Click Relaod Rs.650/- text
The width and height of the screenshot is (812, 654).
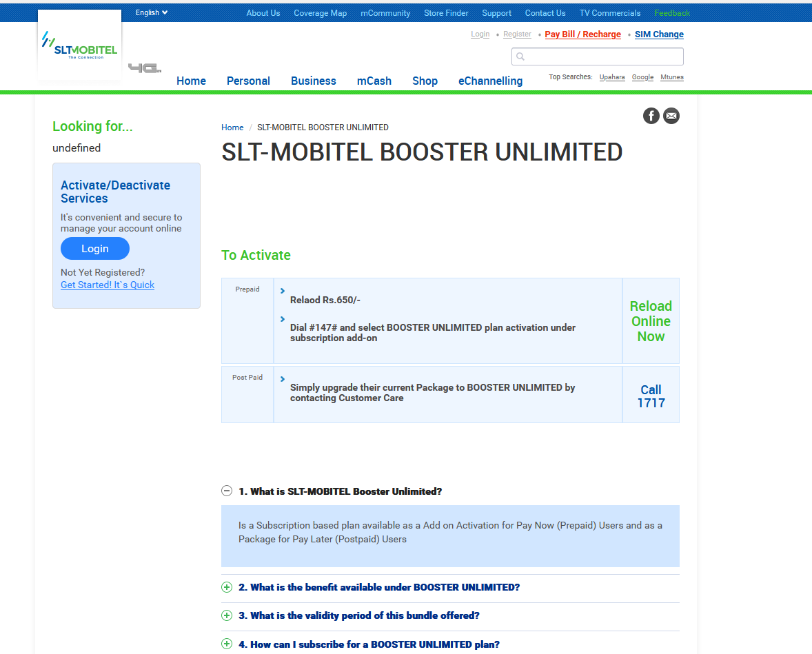[325, 300]
